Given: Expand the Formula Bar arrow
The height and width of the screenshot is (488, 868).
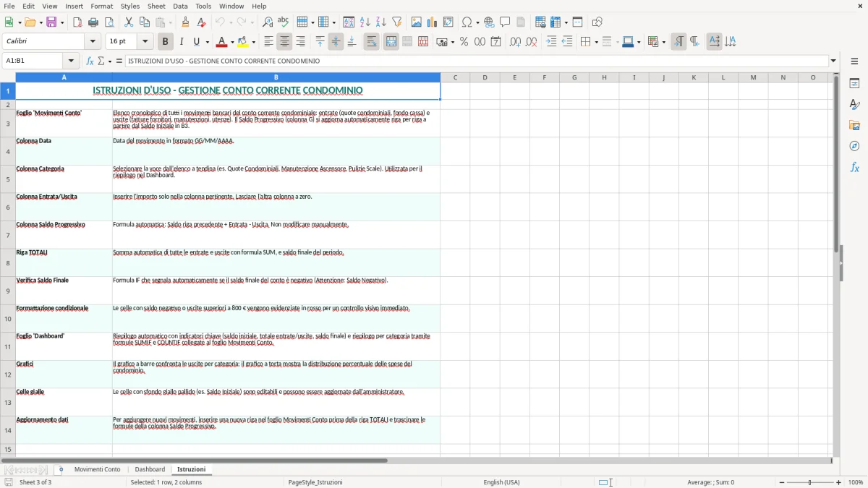Looking at the screenshot, I should click(833, 61).
